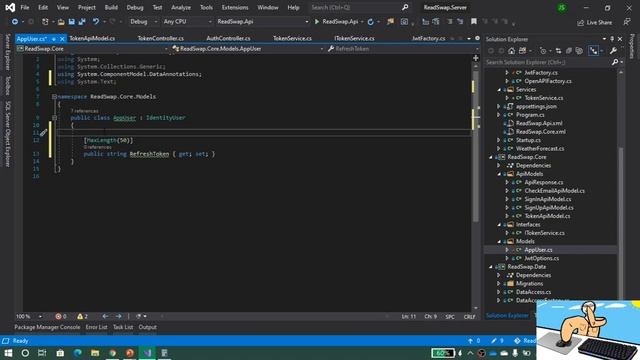Click the bookmark toolbar icon
This screenshot has width=640, height=360.
click(x=473, y=22)
